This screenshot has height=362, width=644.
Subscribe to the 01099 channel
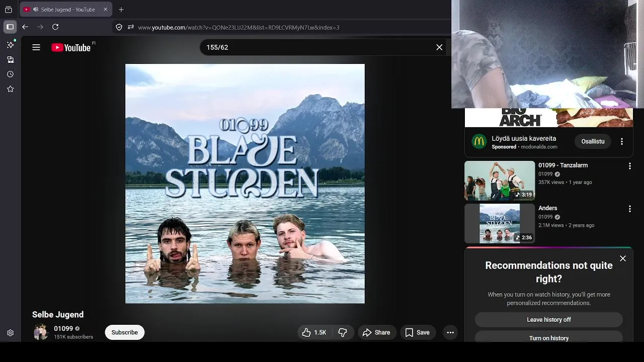click(125, 332)
